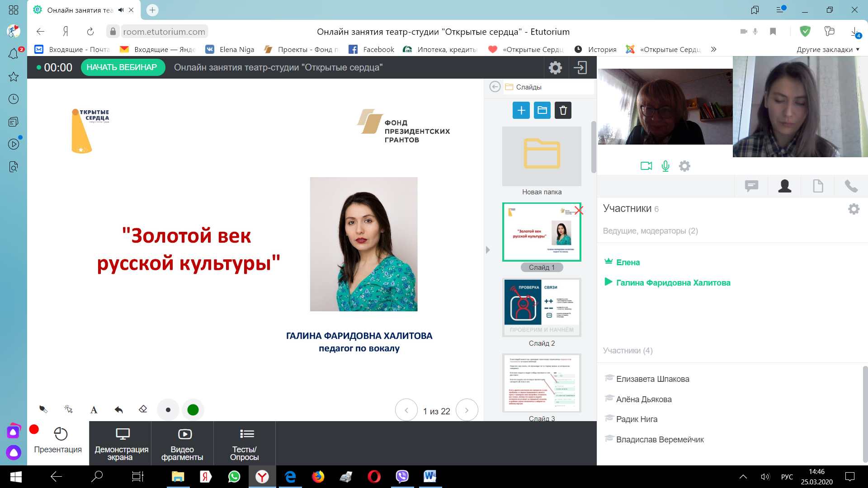Switch to Демонстрация экрана tab
The image size is (868, 488).
(121, 443)
